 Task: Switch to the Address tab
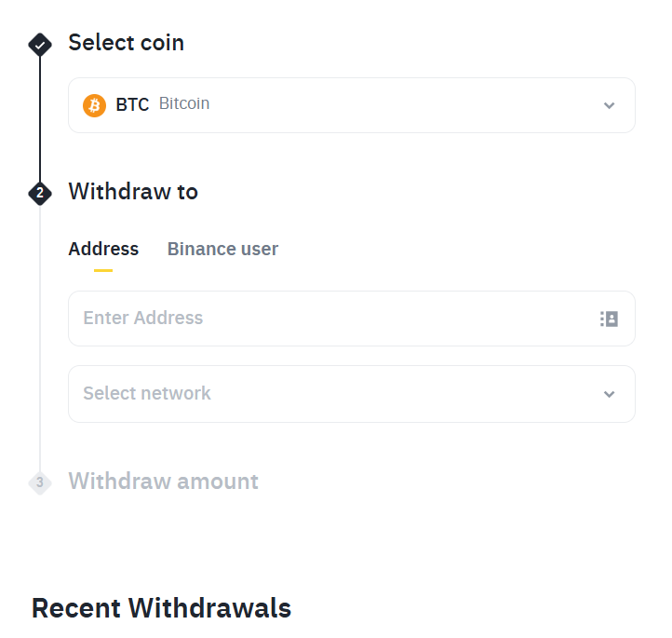click(x=103, y=249)
